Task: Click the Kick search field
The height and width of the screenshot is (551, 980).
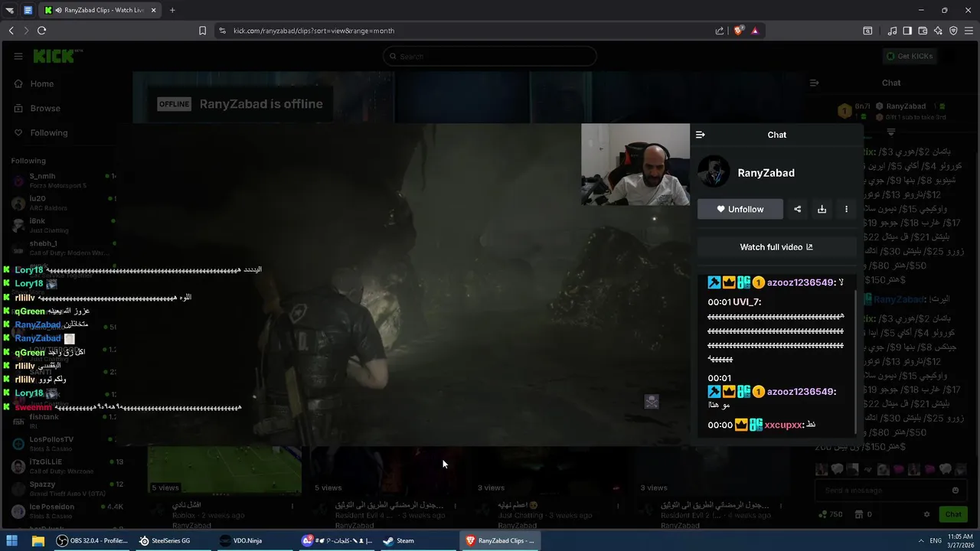Action: click(x=490, y=56)
